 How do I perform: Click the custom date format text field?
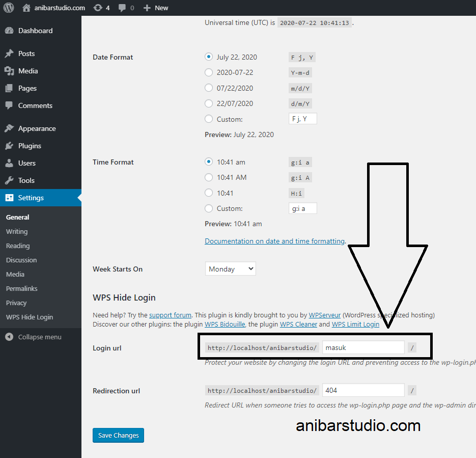(303, 118)
